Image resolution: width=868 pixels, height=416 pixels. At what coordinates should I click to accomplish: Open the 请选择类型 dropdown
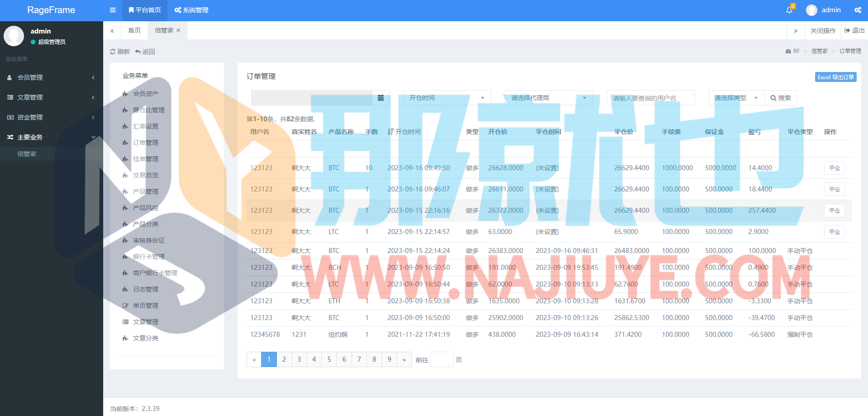pyautogui.click(x=735, y=98)
